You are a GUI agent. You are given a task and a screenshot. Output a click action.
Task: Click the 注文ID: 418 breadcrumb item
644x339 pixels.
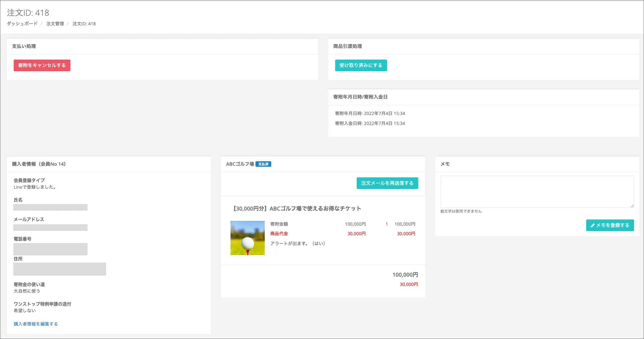coord(84,24)
